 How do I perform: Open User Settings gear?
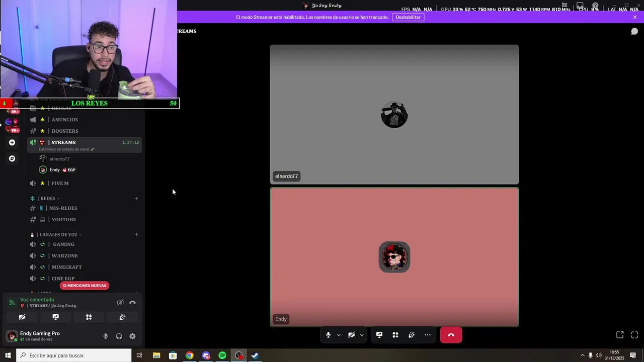pyautogui.click(x=132, y=336)
